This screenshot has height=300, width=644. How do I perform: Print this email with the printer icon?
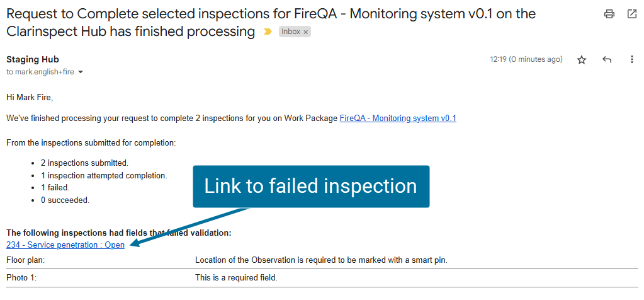(609, 14)
